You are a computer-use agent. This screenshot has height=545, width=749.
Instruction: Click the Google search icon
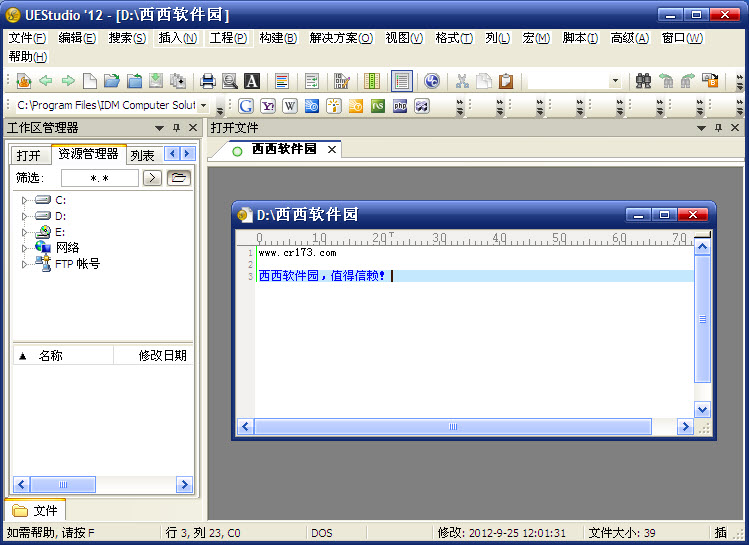pos(246,106)
